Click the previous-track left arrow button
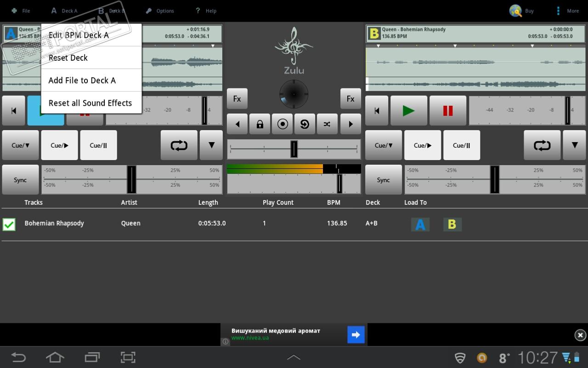The height and width of the screenshot is (368, 588). 237,124
